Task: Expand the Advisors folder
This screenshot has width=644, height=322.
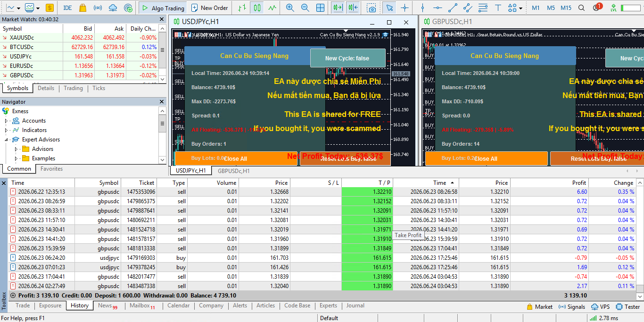Action: (16, 149)
